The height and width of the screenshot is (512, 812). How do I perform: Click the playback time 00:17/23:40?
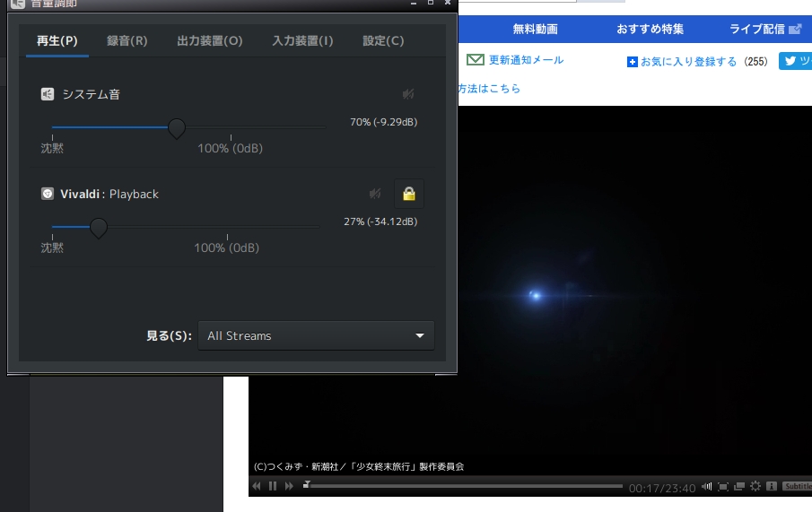(662, 488)
